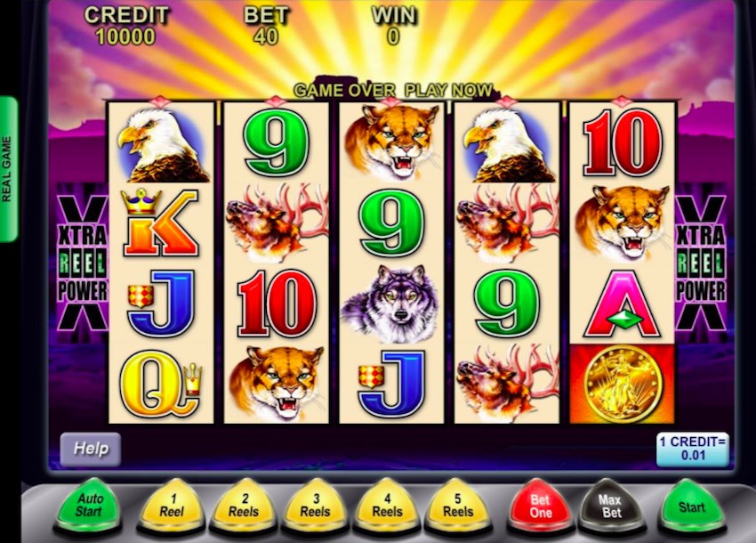Viewport: 756px width, 543px height.
Task: Click the red 10 atop fifth reel
Action: tap(622, 142)
